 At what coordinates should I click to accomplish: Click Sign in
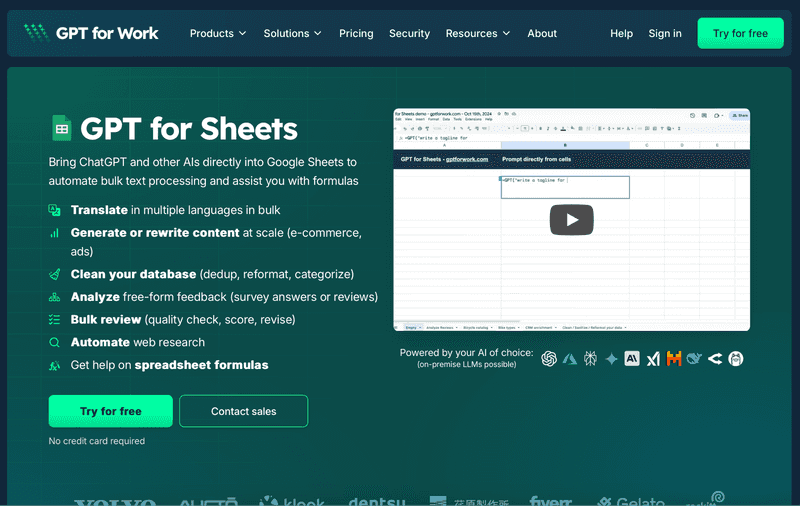[665, 34]
